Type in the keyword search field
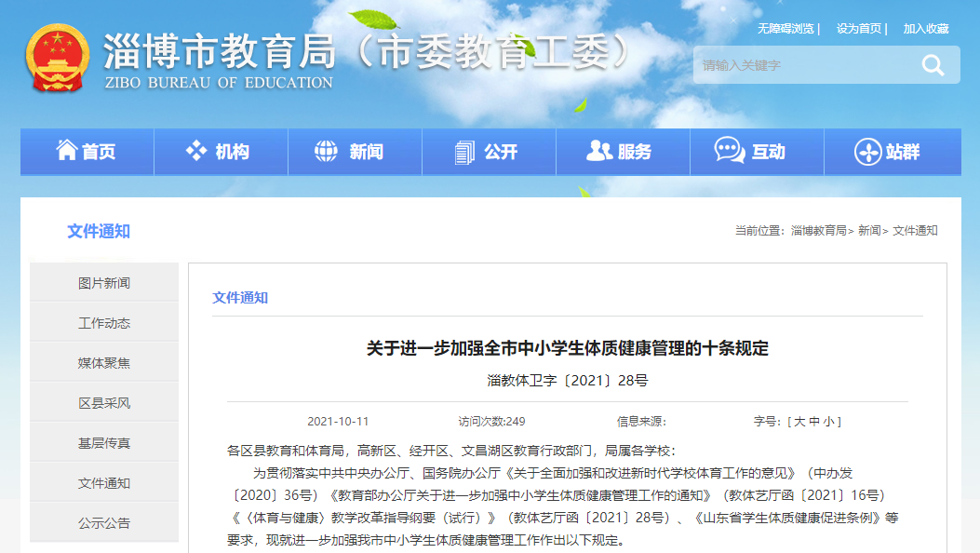Screen dimensions: 980x553 [x=800, y=65]
